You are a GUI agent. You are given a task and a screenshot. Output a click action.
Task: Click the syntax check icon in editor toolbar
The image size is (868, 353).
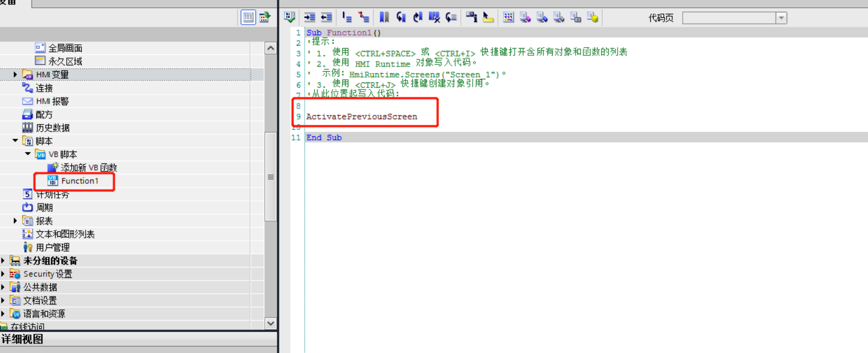point(290,17)
